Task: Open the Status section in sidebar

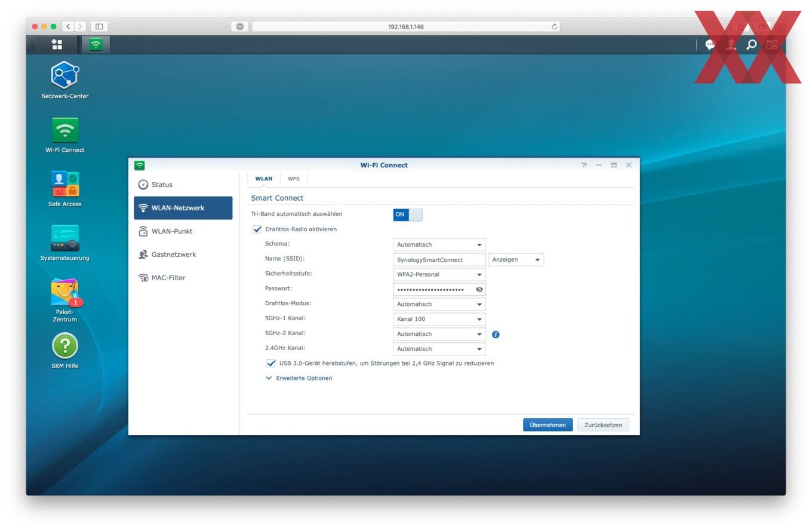Action: (x=183, y=185)
